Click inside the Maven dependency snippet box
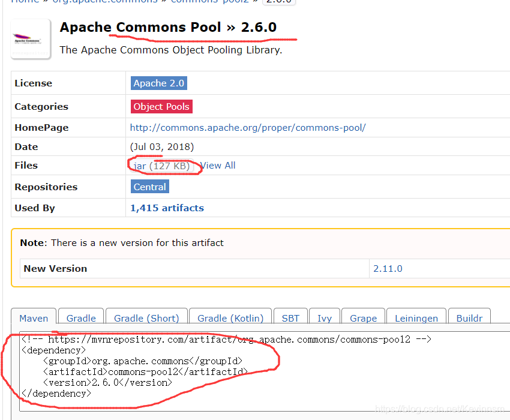 [x=265, y=371]
